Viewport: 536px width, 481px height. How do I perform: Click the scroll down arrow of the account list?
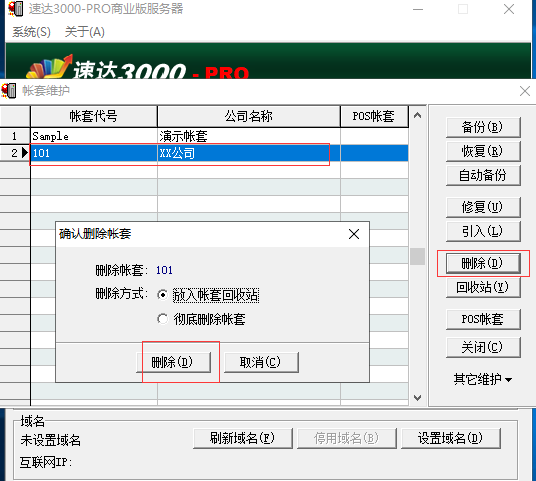click(417, 398)
